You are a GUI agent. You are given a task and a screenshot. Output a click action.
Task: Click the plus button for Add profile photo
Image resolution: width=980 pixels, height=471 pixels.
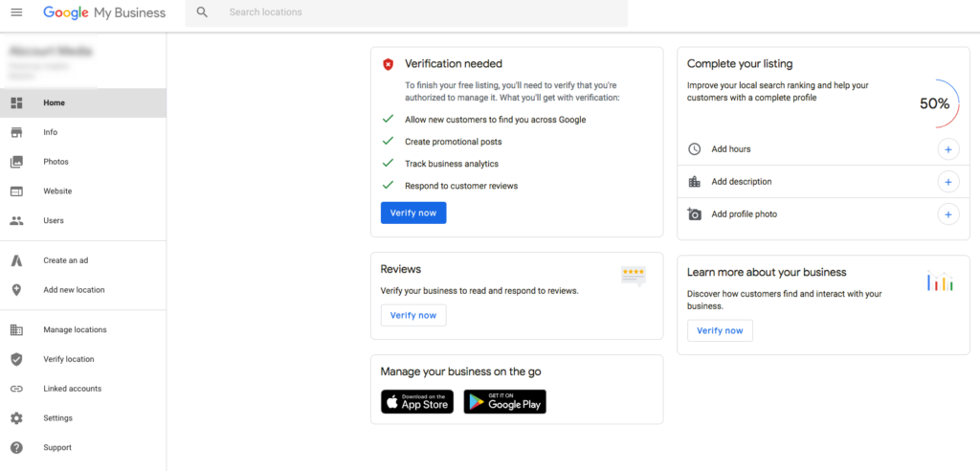point(948,214)
